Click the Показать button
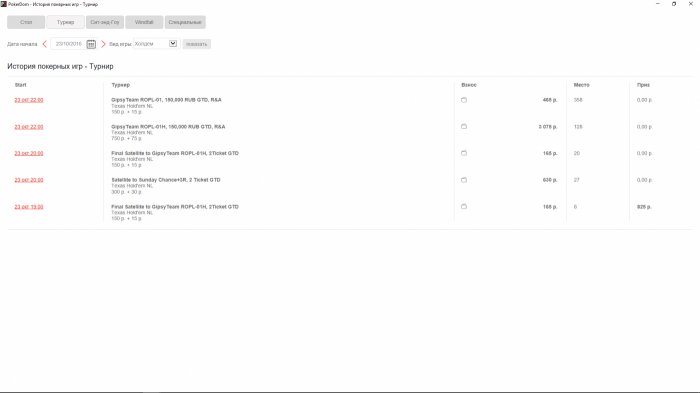The width and height of the screenshot is (700, 393). pos(196,44)
